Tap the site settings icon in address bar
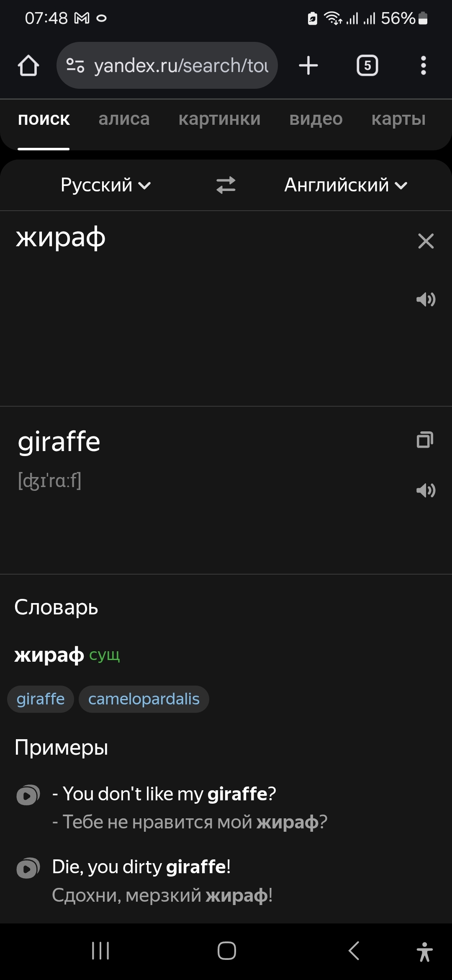452x980 pixels. tap(75, 66)
